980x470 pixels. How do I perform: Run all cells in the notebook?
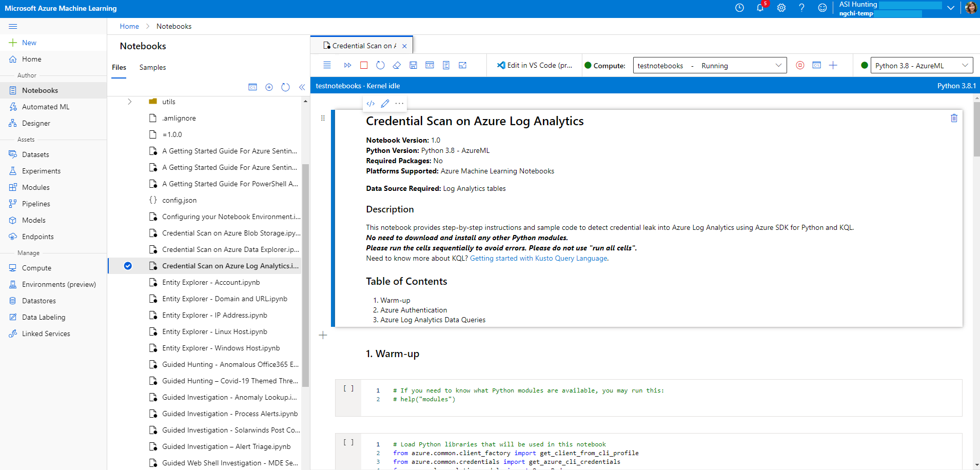pos(348,65)
